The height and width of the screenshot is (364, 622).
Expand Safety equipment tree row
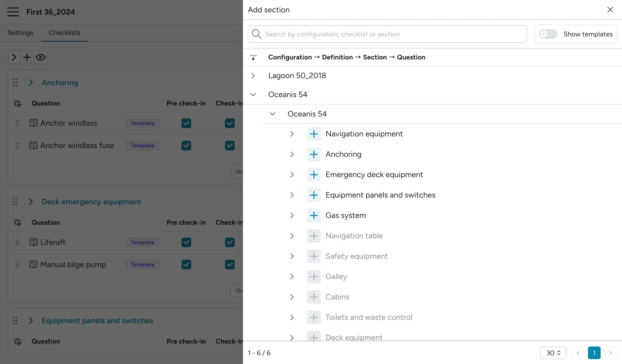coord(292,256)
